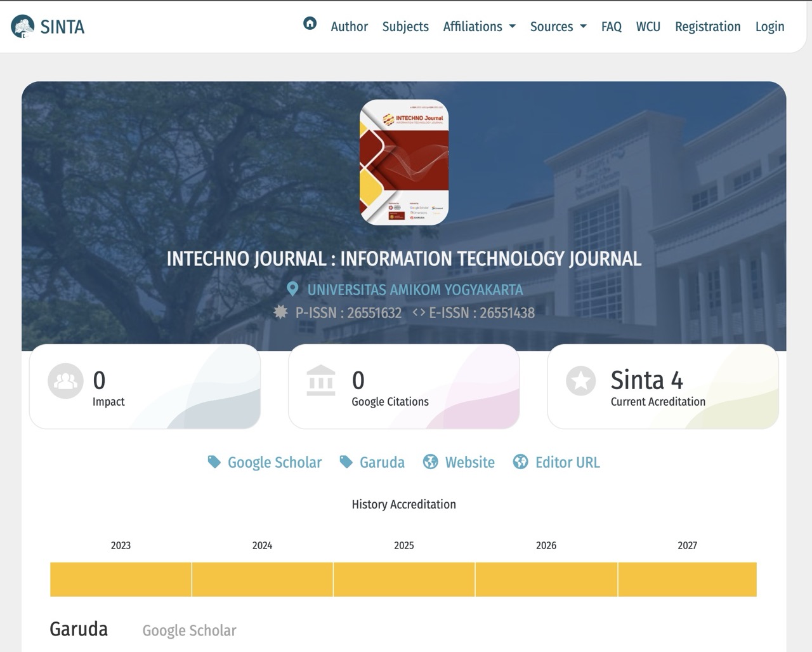Open Universitas Amikom Yogyakarta affiliation link
The height and width of the screenshot is (652, 812).
pos(415,290)
